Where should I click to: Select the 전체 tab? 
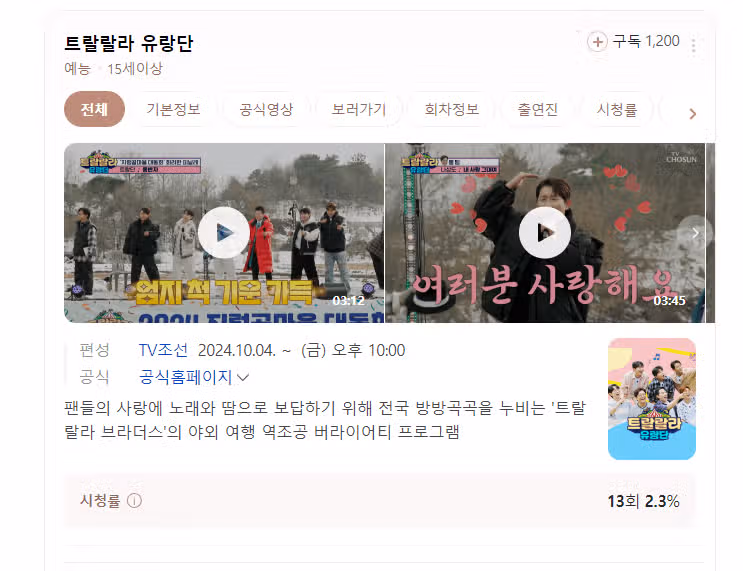(x=94, y=109)
